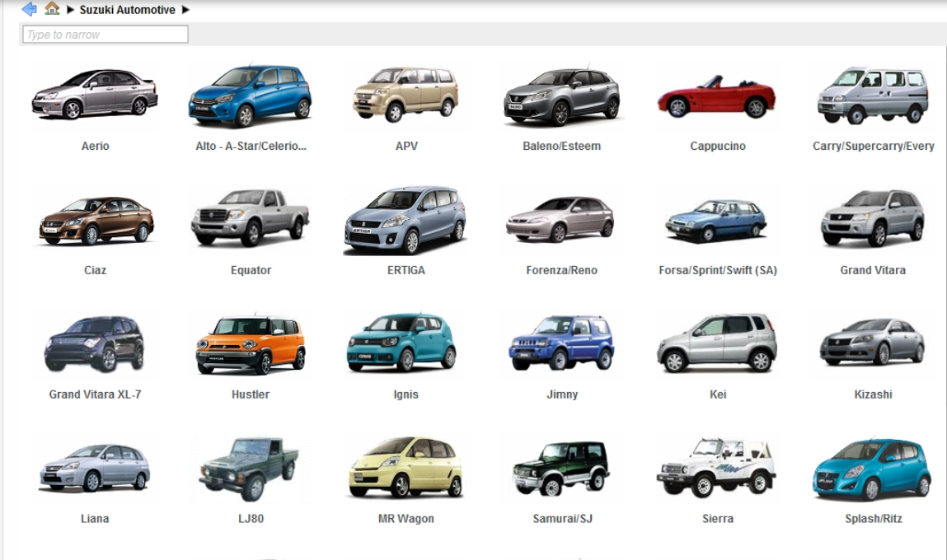The height and width of the screenshot is (560, 947).
Task: Open the Equator pickup truck image
Action: pyautogui.click(x=250, y=218)
